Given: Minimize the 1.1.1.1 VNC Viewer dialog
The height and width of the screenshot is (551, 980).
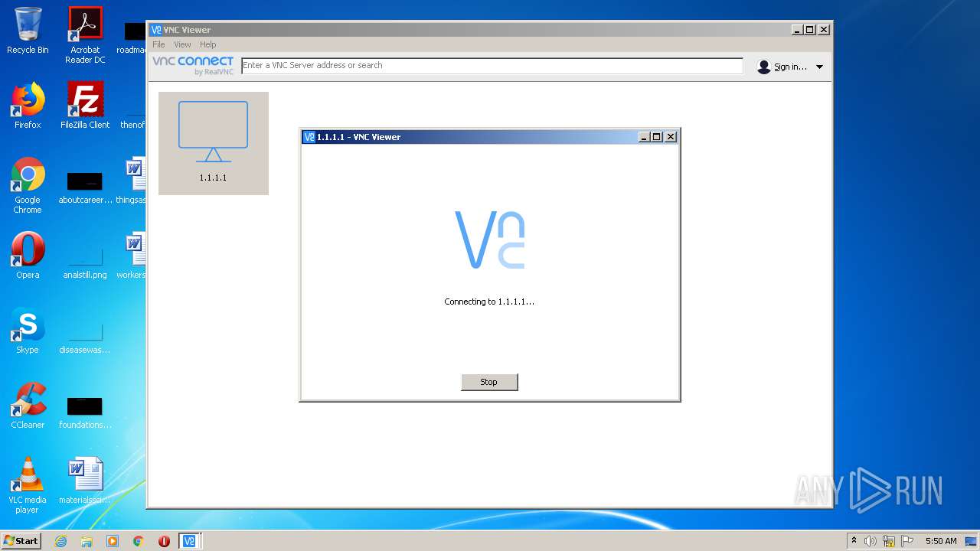Looking at the screenshot, I should point(644,137).
